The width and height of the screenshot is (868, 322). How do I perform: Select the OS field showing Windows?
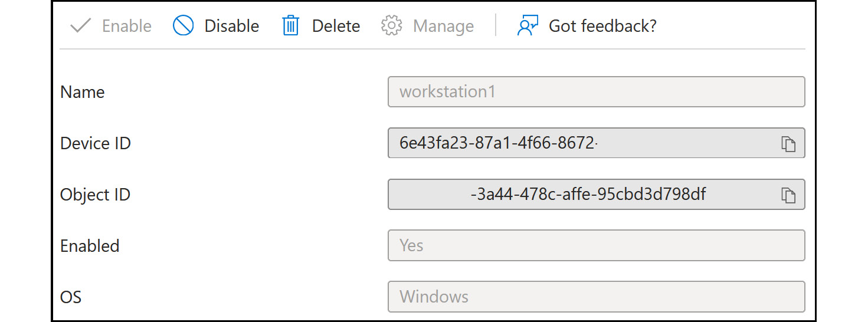click(x=597, y=297)
